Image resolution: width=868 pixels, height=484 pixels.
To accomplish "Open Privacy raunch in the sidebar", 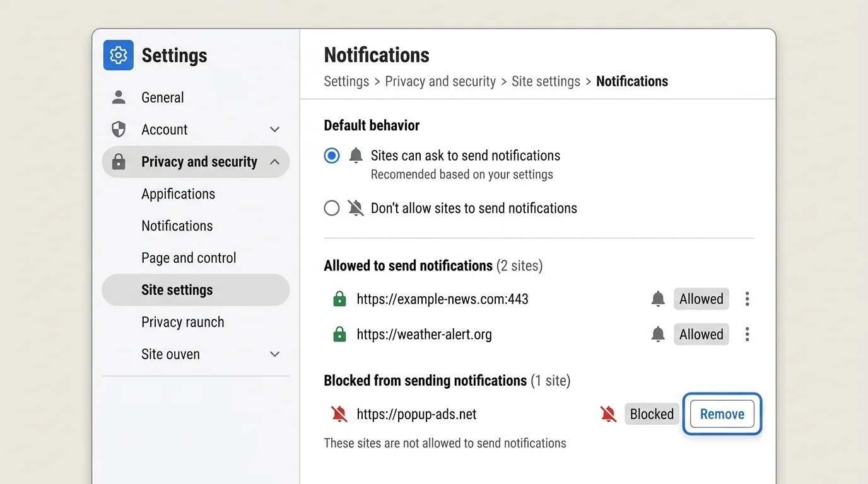I will coord(183,322).
